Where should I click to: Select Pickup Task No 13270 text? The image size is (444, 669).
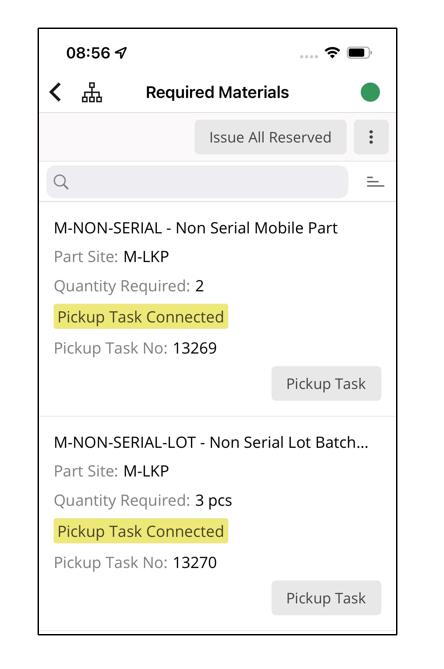point(135,563)
